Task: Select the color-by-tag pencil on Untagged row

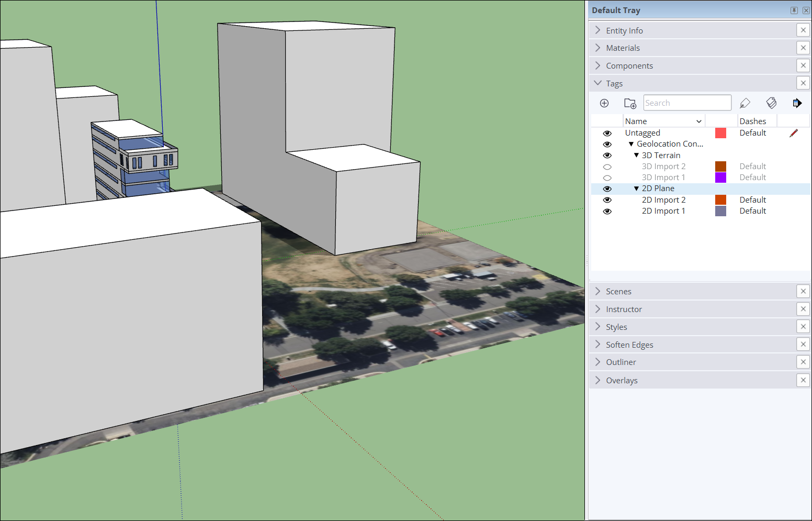Action: pos(794,133)
